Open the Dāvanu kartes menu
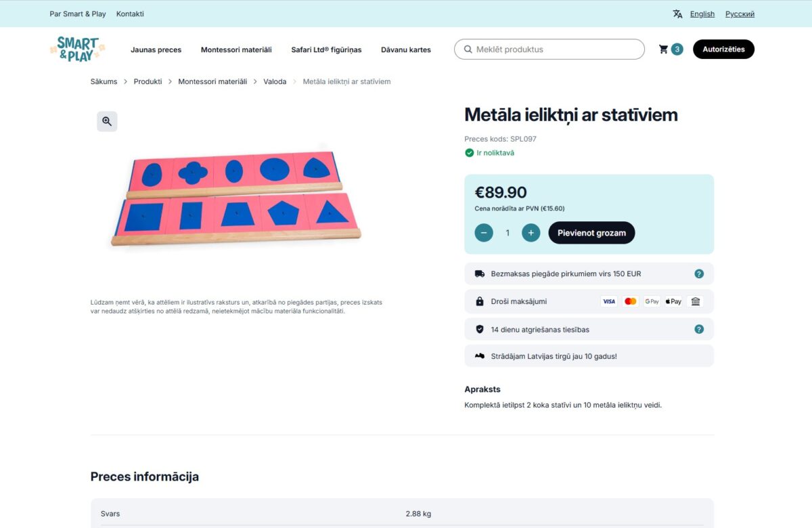The height and width of the screenshot is (528, 812). [x=405, y=49]
